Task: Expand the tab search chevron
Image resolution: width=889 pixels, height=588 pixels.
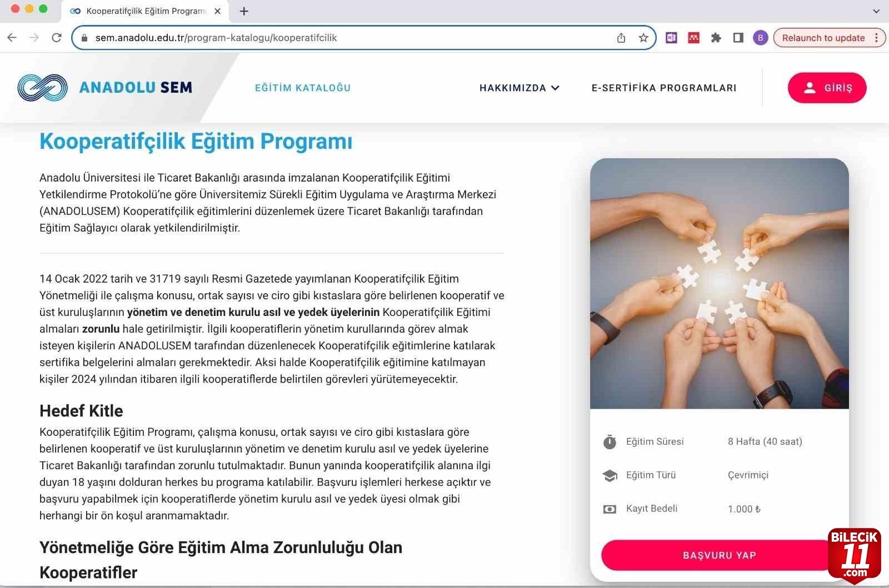Action: [876, 11]
